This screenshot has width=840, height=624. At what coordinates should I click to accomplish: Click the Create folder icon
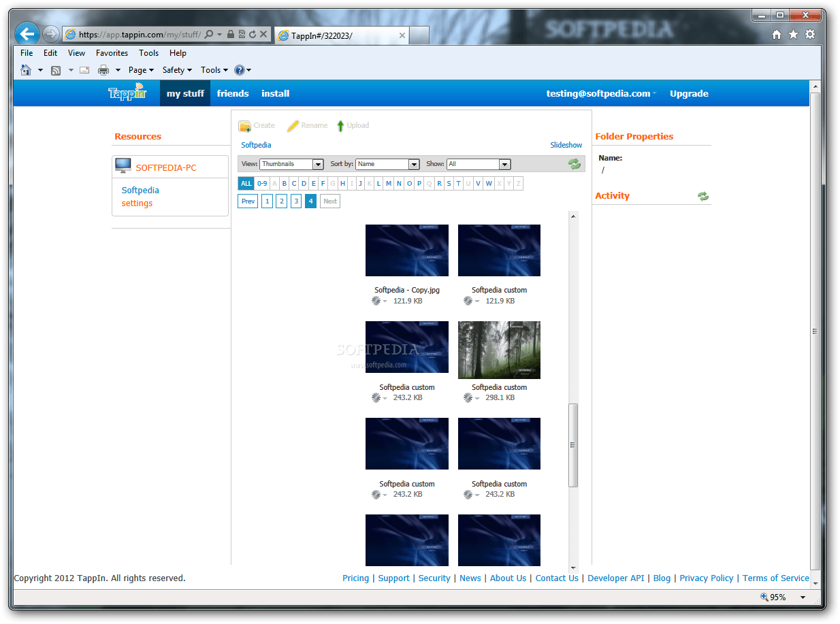point(244,126)
